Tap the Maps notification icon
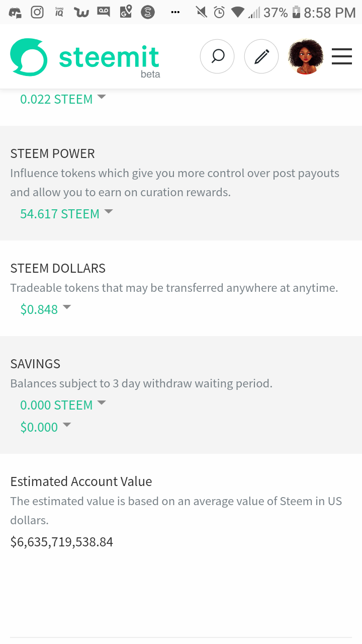Image resolution: width=362 pixels, height=644 pixels. click(126, 12)
